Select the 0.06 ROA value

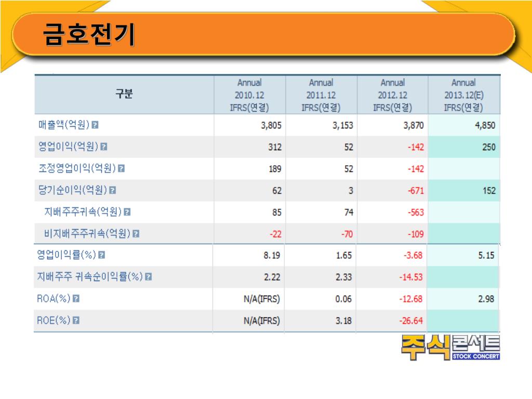[x=343, y=299]
